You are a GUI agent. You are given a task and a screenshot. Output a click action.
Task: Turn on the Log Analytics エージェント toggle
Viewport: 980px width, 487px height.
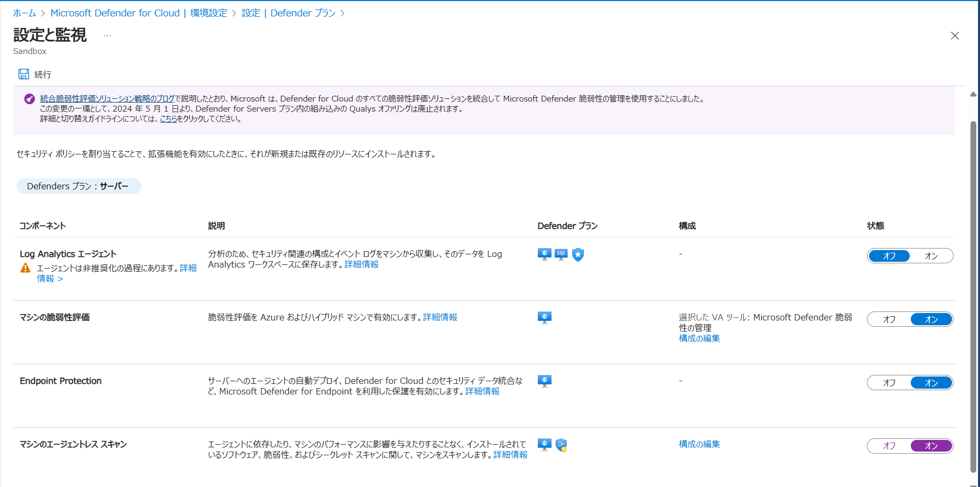coord(931,256)
